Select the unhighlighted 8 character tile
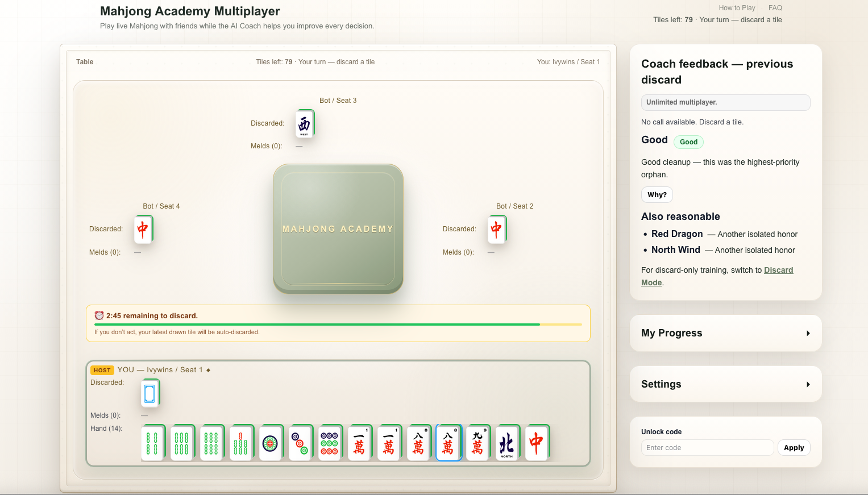Image resolution: width=868 pixels, height=495 pixels. (418, 443)
